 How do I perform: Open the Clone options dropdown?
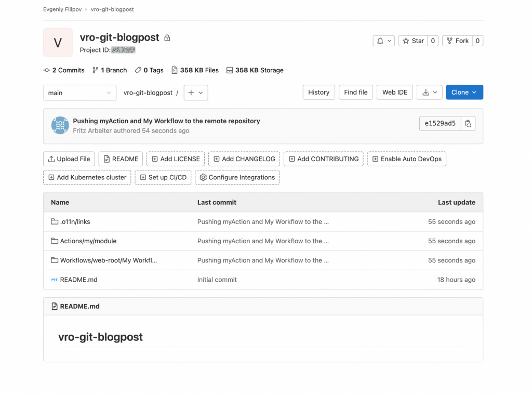[464, 93]
